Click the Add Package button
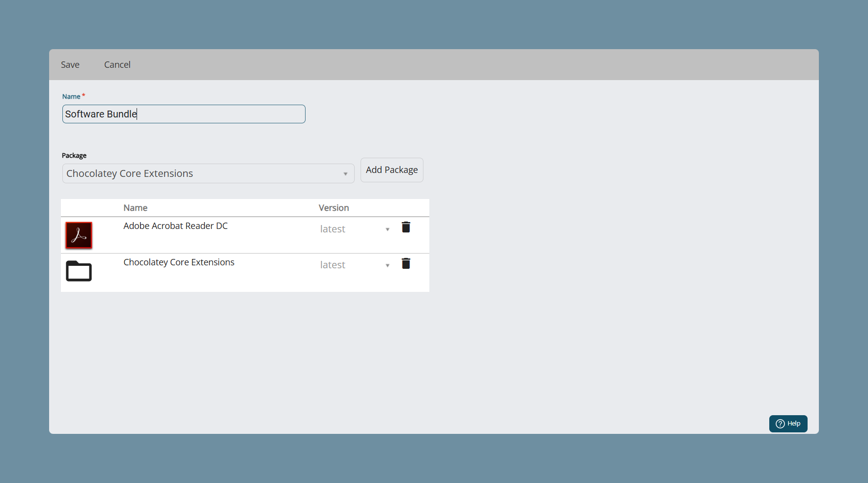The image size is (868, 483). 392,170
